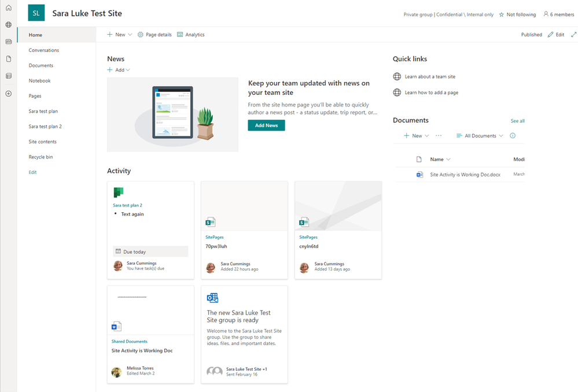This screenshot has height=392, width=578.
Task: Click the Add News button
Action: pos(266,125)
